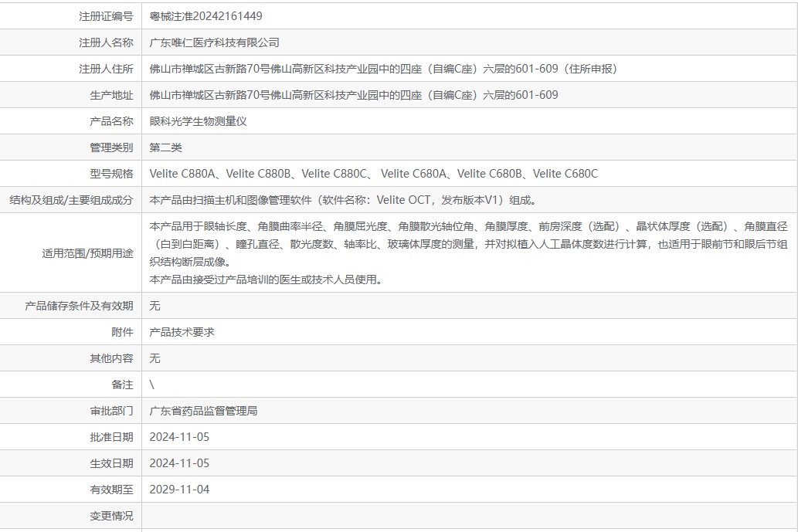The width and height of the screenshot is (798, 532).
Task: Click the 变更情况 row label
Action: (111, 516)
